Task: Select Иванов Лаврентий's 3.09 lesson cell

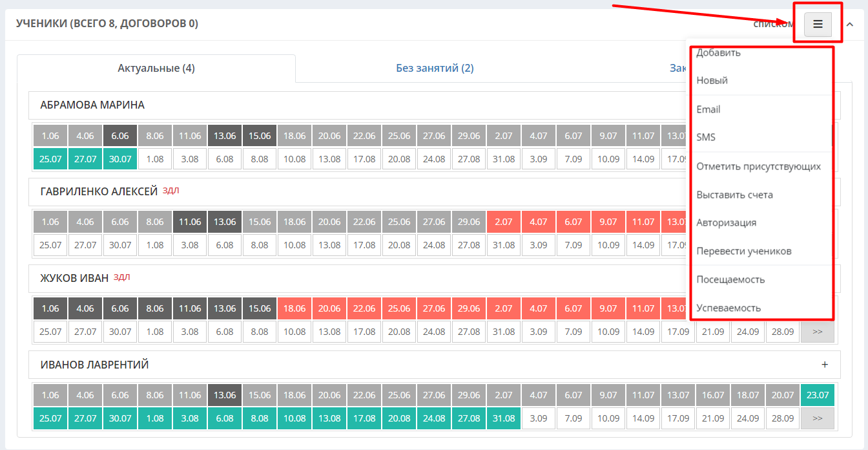Action: click(539, 418)
